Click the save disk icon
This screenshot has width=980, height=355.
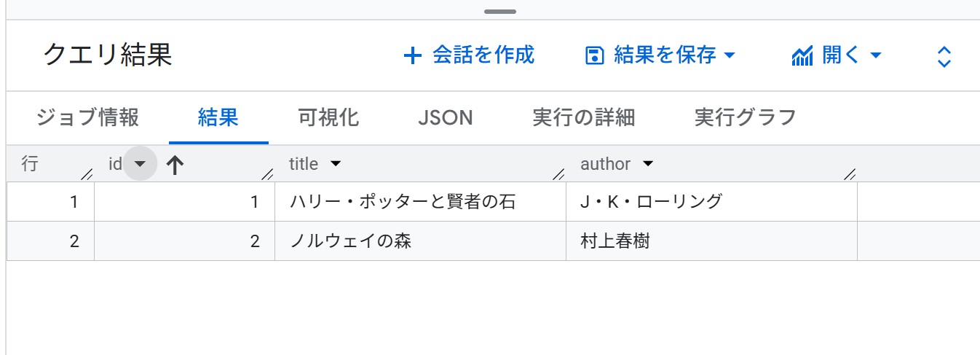coord(595,55)
